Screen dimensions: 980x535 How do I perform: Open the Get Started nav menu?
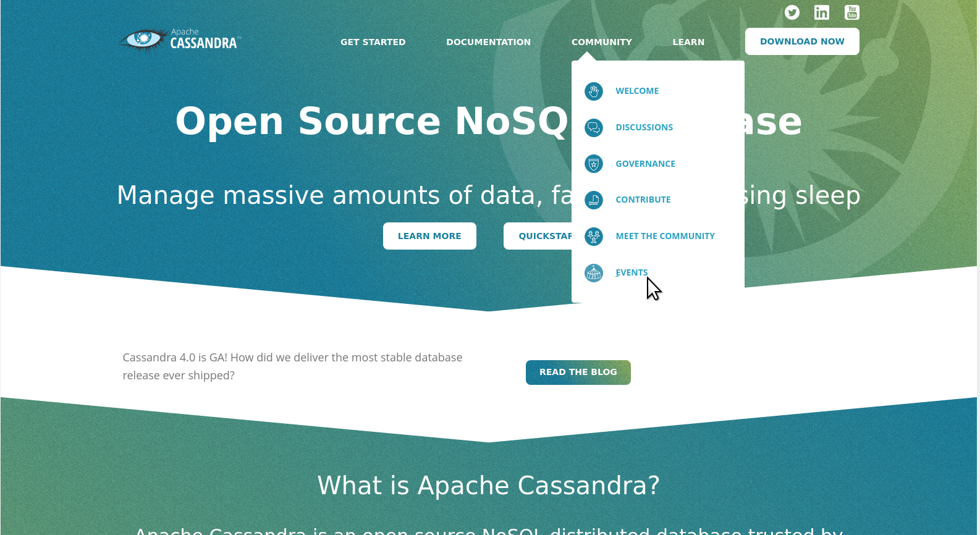pos(373,42)
